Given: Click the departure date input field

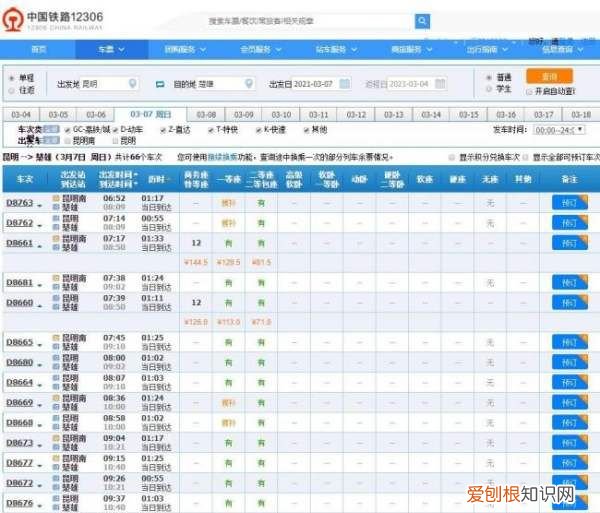Looking at the screenshot, I should click(x=321, y=83).
